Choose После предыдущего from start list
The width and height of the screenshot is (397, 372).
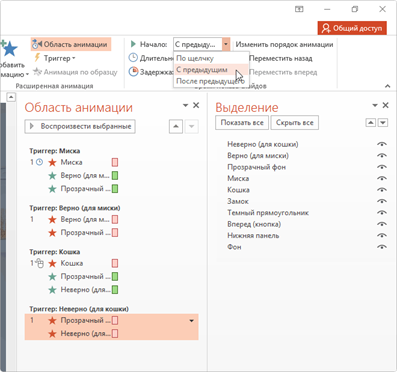pyautogui.click(x=211, y=81)
